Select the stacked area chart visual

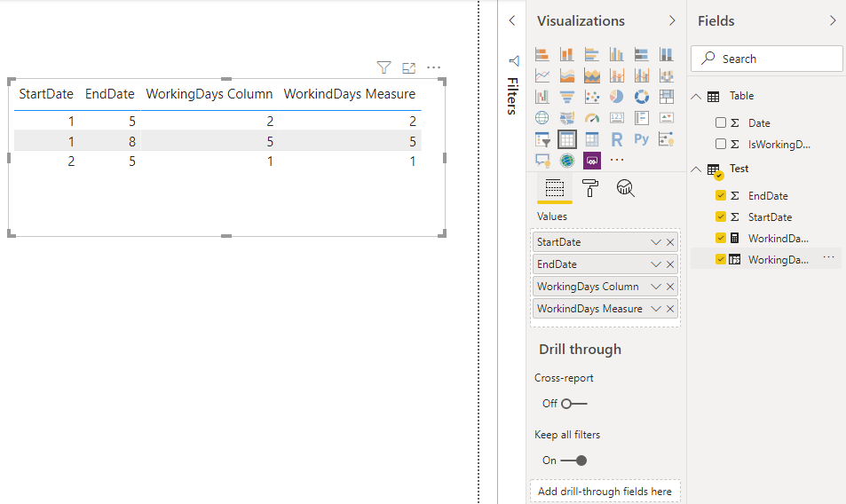(591, 75)
